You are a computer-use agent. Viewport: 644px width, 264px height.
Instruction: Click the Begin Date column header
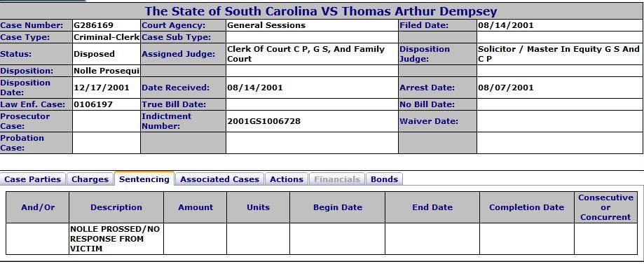[x=338, y=207]
